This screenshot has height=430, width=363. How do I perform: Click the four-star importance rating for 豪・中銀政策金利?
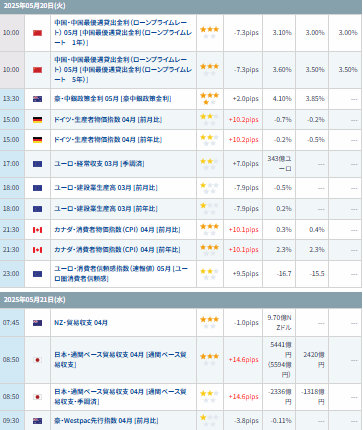coord(209,99)
